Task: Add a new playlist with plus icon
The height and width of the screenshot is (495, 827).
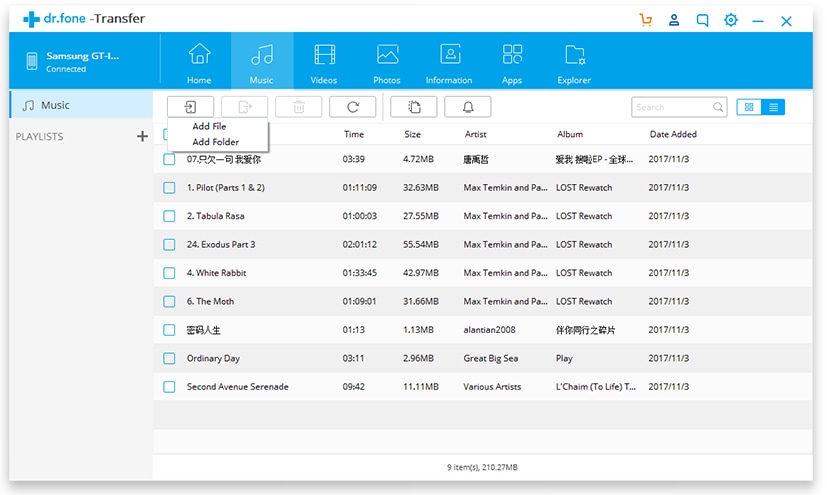Action: point(142,137)
